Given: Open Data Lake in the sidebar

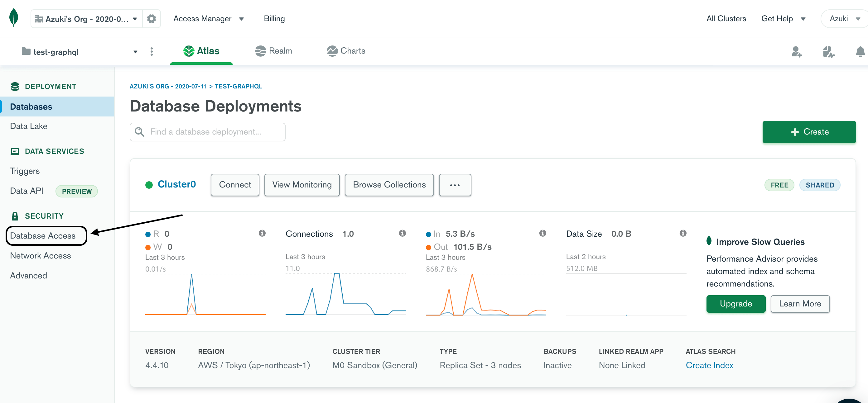Looking at the screenshot, I should point(29,126).
